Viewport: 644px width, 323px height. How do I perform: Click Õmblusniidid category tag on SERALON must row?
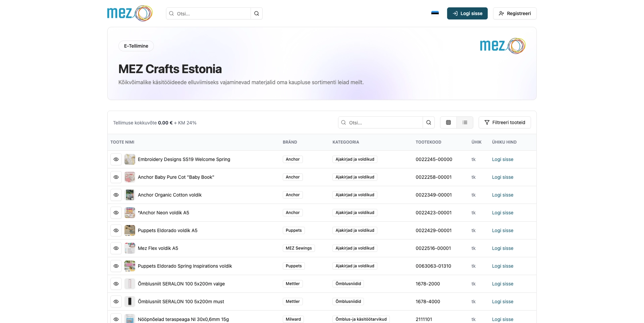(348, 302)
